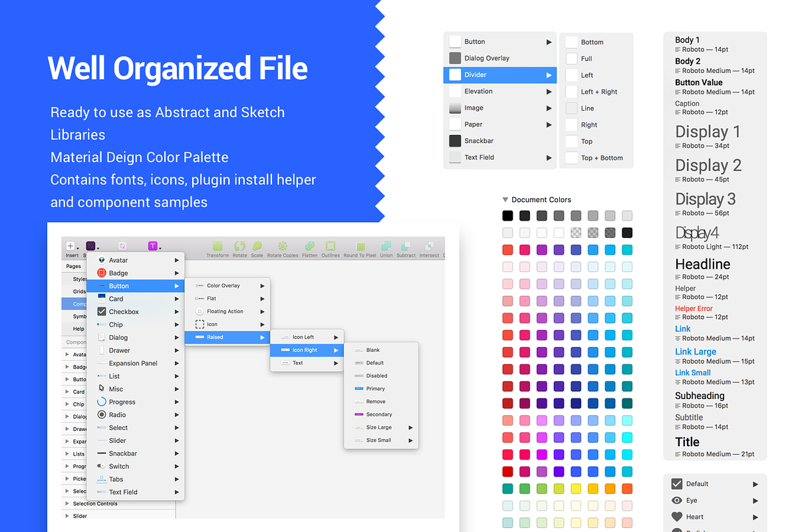This screenshot has width=798, height=532.
Task: Click the Transform toolbar icon
Action: (217, 246)
